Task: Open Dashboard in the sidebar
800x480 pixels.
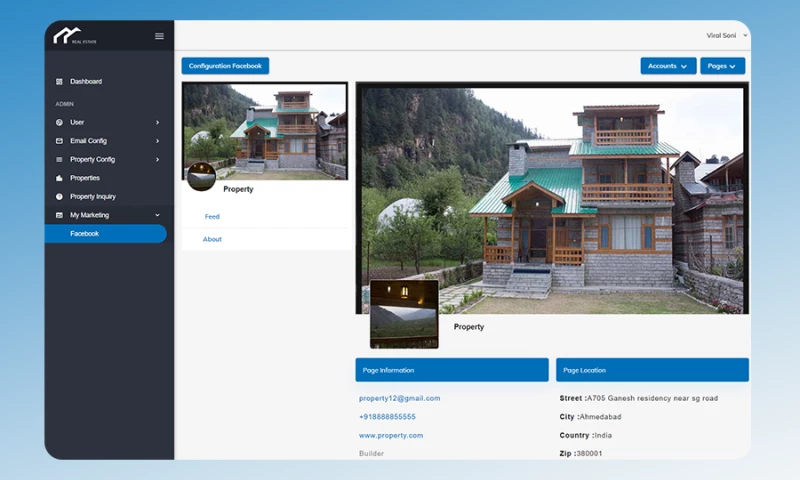Action: tap(86, 82)
